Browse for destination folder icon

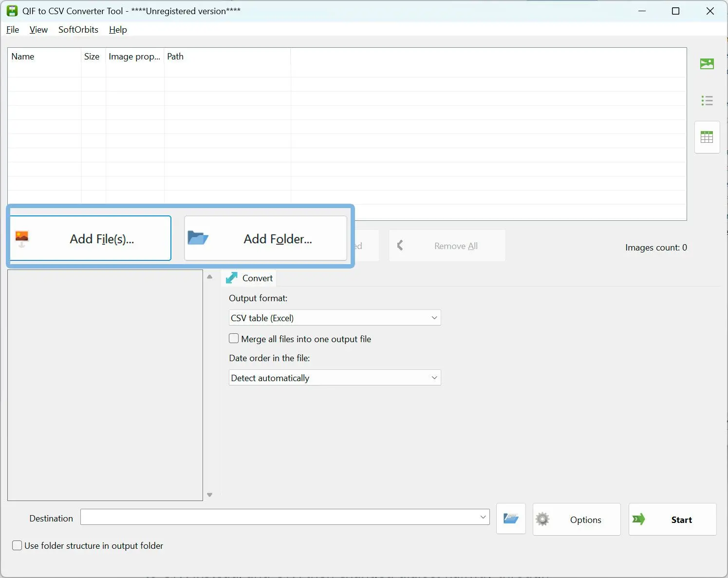(x=511, y=519)
